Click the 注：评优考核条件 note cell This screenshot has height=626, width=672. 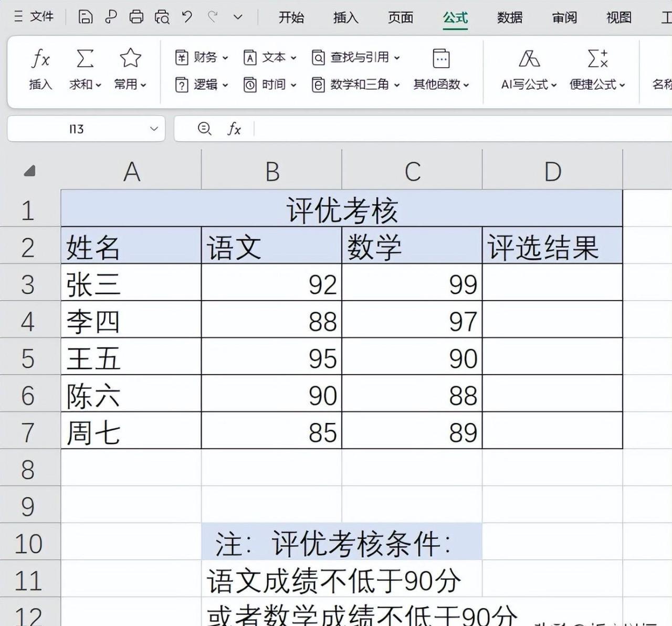[342, 543]
